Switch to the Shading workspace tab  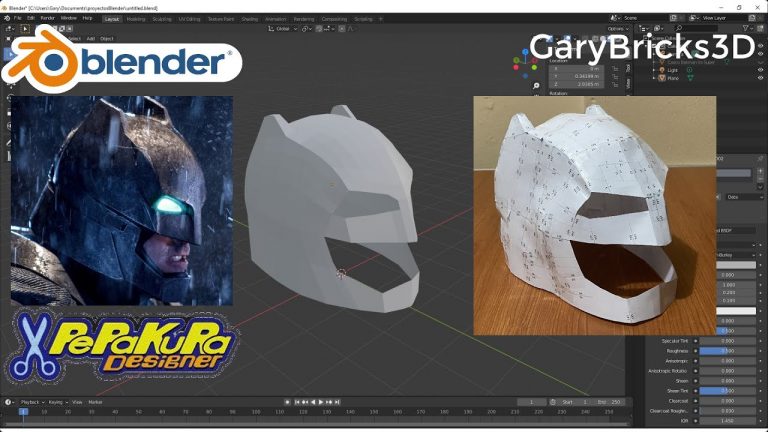[250, 19]
